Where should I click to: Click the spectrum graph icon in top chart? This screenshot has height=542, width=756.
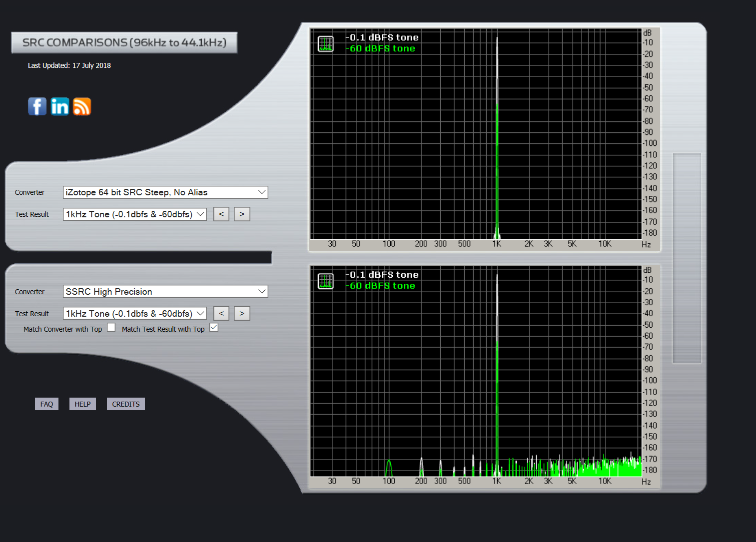pyautogui.click(x=326, y=44)
